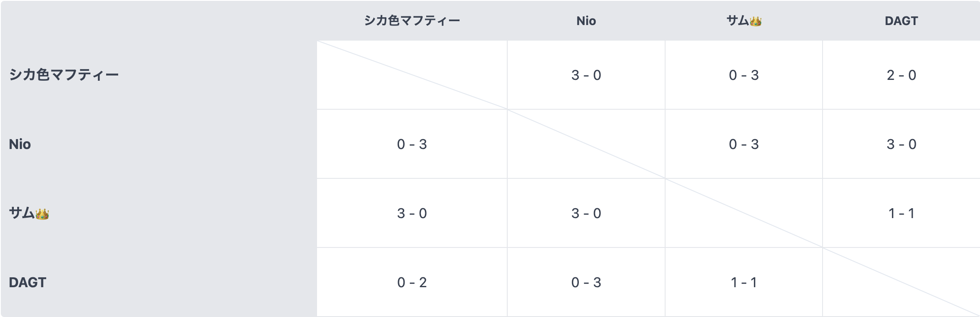
Task: Click the Nio column header
Action: click(x=586, y=21)
